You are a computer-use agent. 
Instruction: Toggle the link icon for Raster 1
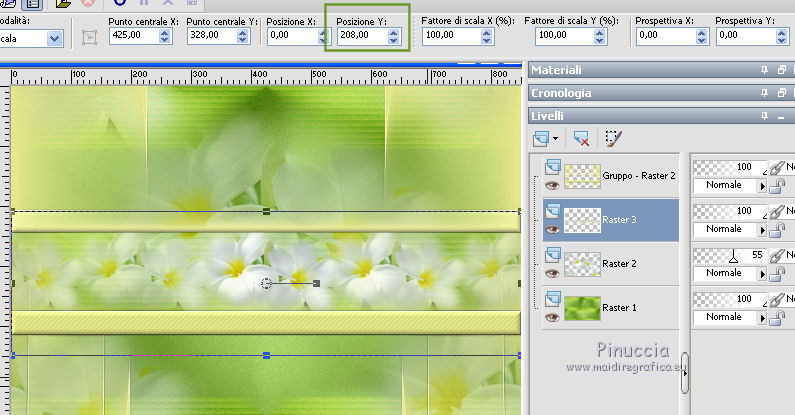777,300
